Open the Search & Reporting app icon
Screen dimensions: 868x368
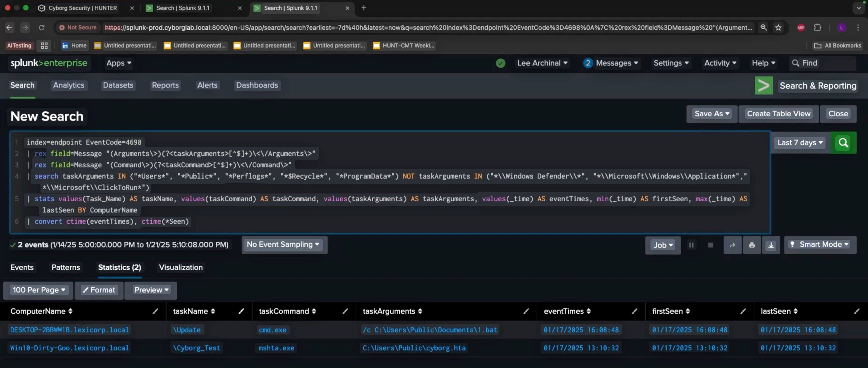pyautogui.click(x=763, y=85)
